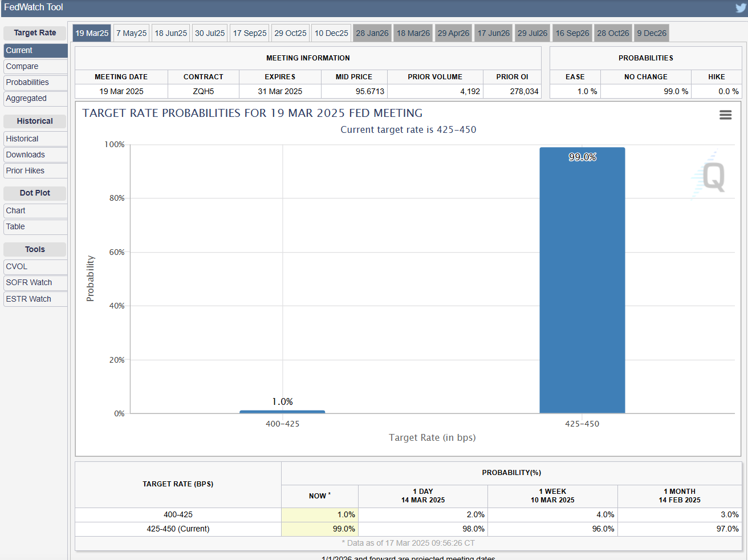Click the 400-425 small bar in chart
This screenshot has height=560, width=748.
(282, 412)
